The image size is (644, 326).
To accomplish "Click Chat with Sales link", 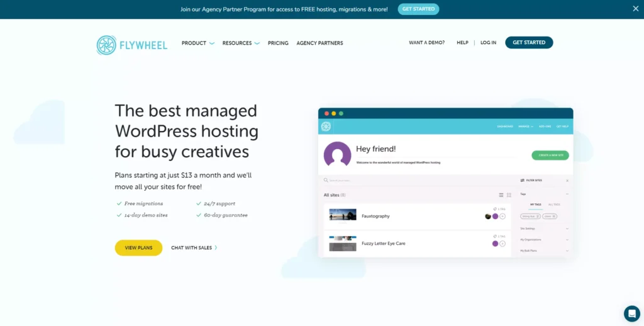I will pos(191,248).
